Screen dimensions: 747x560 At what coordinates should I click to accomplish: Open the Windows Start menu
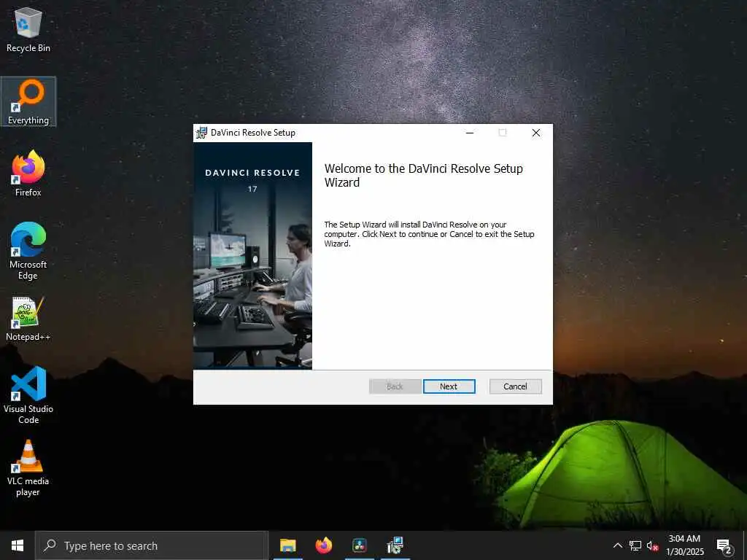(18, 545)
